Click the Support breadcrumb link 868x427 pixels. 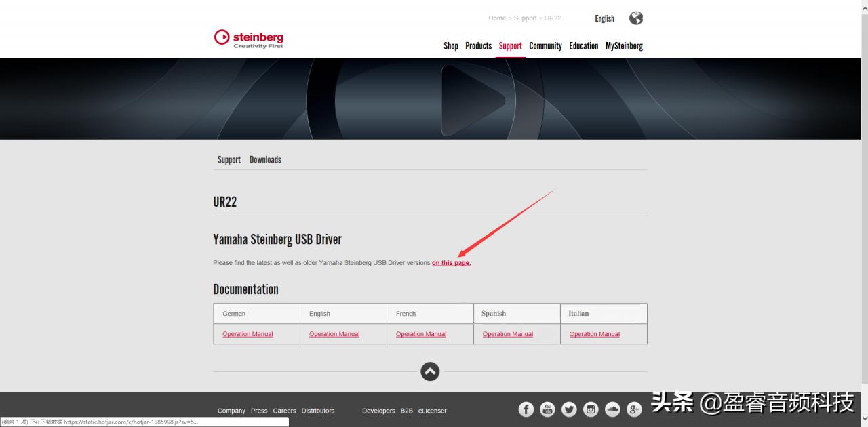(526, 18)
